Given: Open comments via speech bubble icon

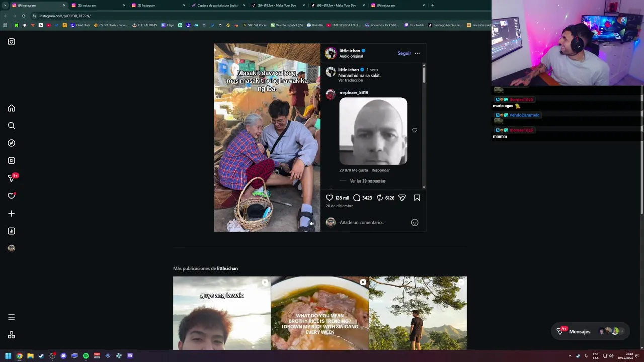Looking at the screenshot, I should click(357, 198).
